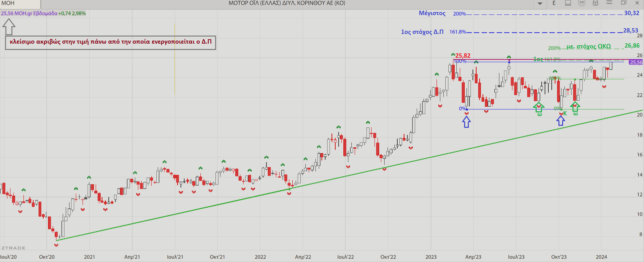644x262 pixels.
Task: Click the Οκτ'21 time axis label
Action: point(217,257)
